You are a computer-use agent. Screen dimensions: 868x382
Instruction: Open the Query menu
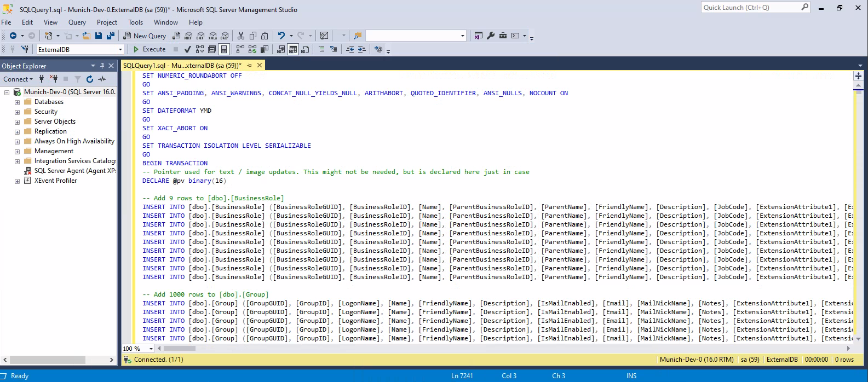tap(77, 22)
